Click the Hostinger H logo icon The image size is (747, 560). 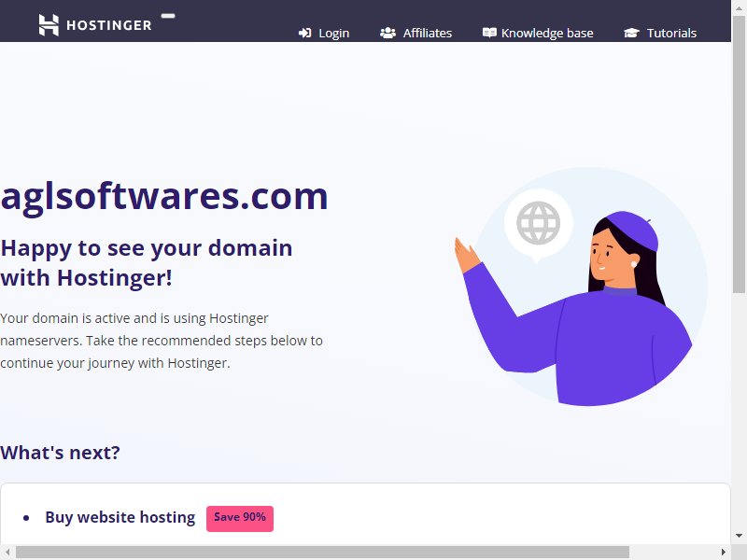49,25
